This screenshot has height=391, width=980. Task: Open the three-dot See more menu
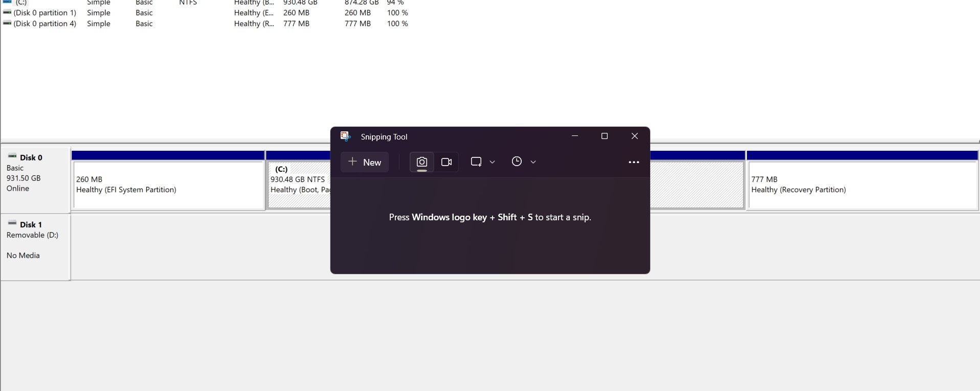634,162
